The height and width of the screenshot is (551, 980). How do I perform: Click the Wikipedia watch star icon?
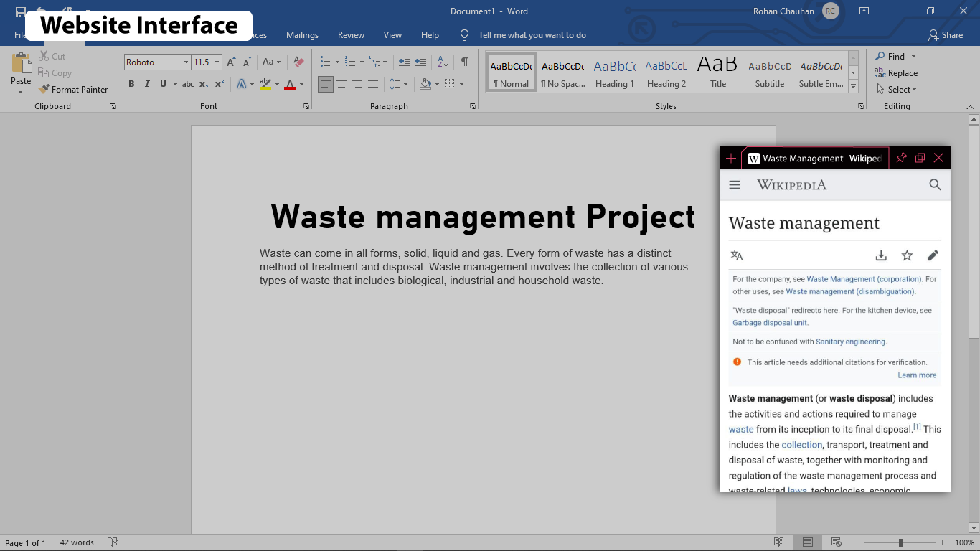[x=907, y=255]
